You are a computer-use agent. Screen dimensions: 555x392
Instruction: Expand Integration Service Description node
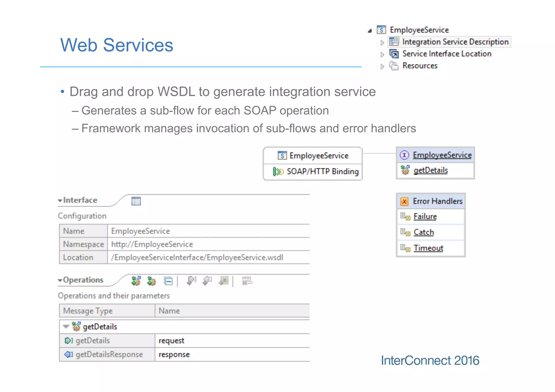(x=382, y=43)
